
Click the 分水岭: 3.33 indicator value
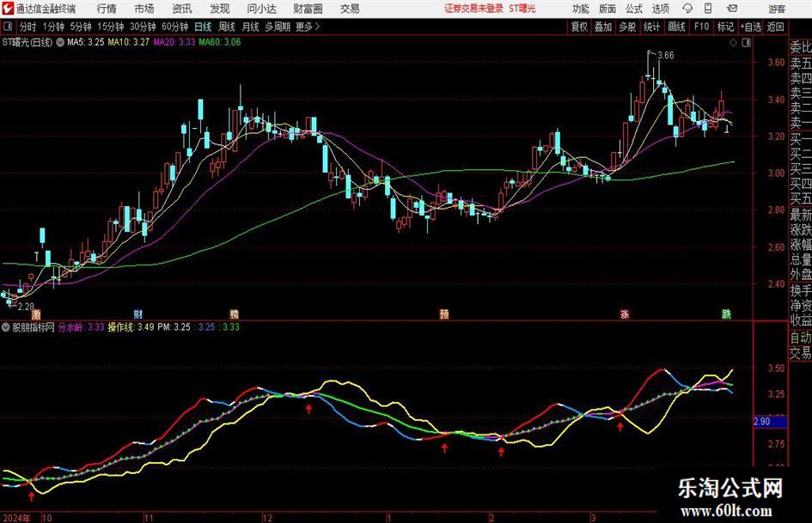point(82,327)
